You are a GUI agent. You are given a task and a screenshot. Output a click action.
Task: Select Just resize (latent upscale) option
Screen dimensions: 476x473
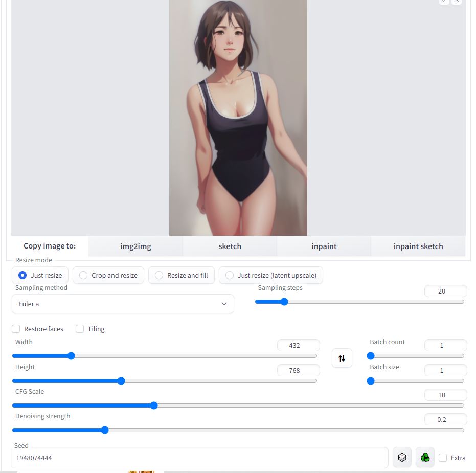[x=271, y=275]
